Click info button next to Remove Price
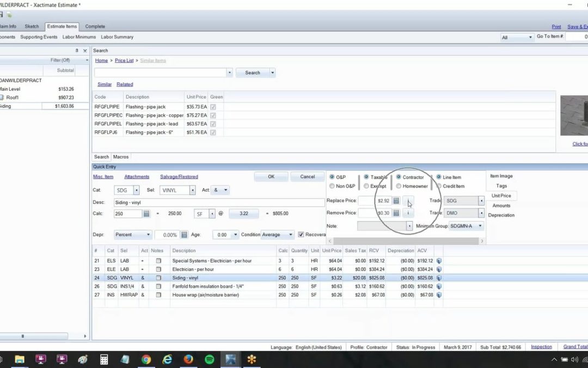This screenshot has width=588, height=368. (408, 213)
